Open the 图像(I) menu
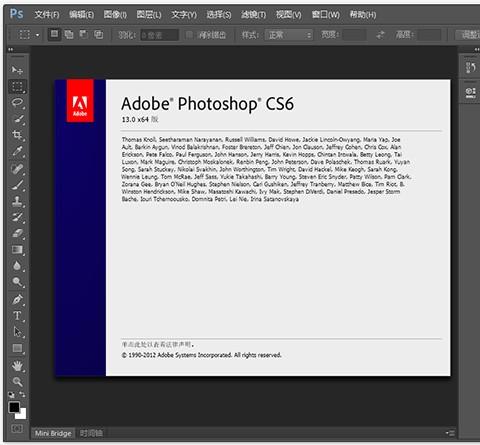The image size is (480, 445). pyautogui.click(x=115, y=15)
